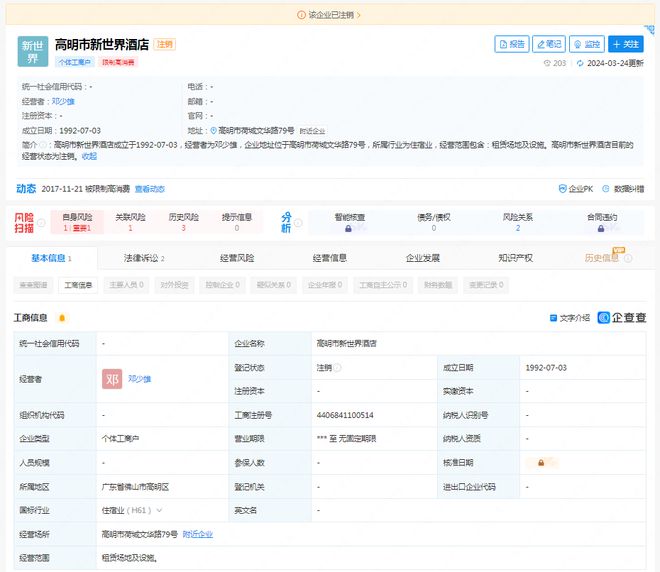Click the red 限制高消费 tag
This screenshot has height=572, width=660.
tap(118, 62)
